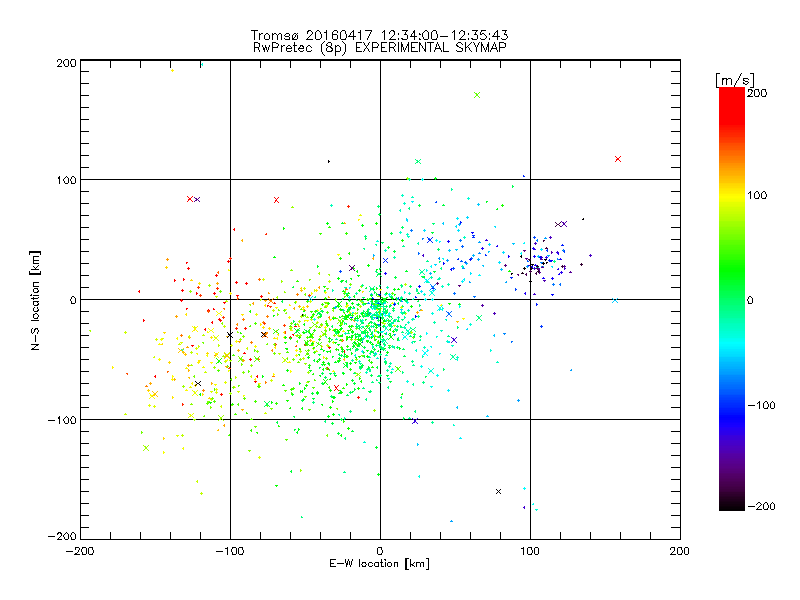
Task: Click the 200 label on the colorbar
Action: [757, 93]
